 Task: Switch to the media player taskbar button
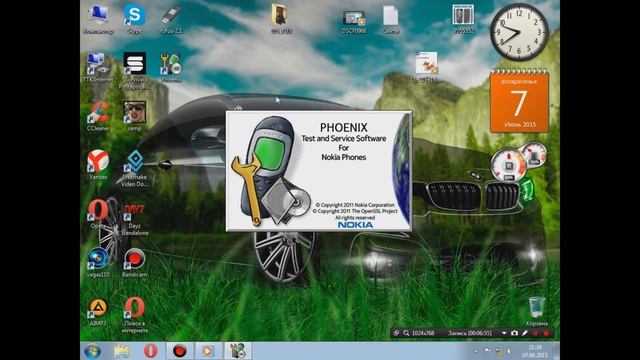[208, 351]
